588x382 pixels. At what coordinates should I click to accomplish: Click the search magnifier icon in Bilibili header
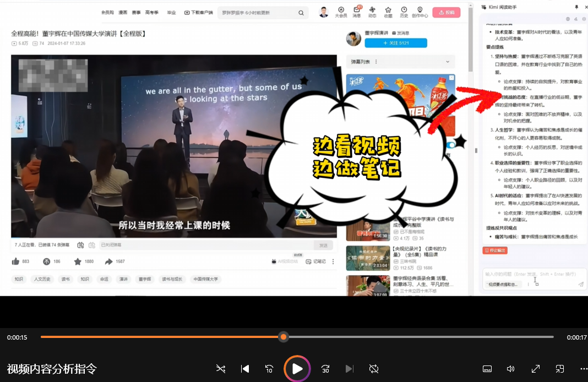tap(301, 13)
